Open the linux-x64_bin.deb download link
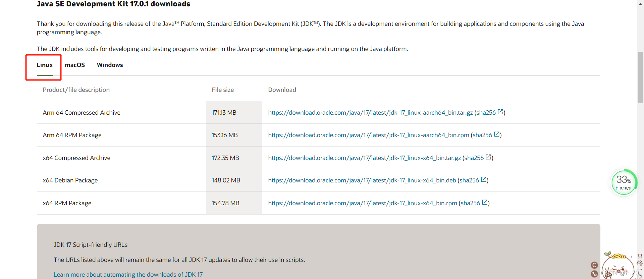This screenshot has height=279, width=644. tap(362, 180)
